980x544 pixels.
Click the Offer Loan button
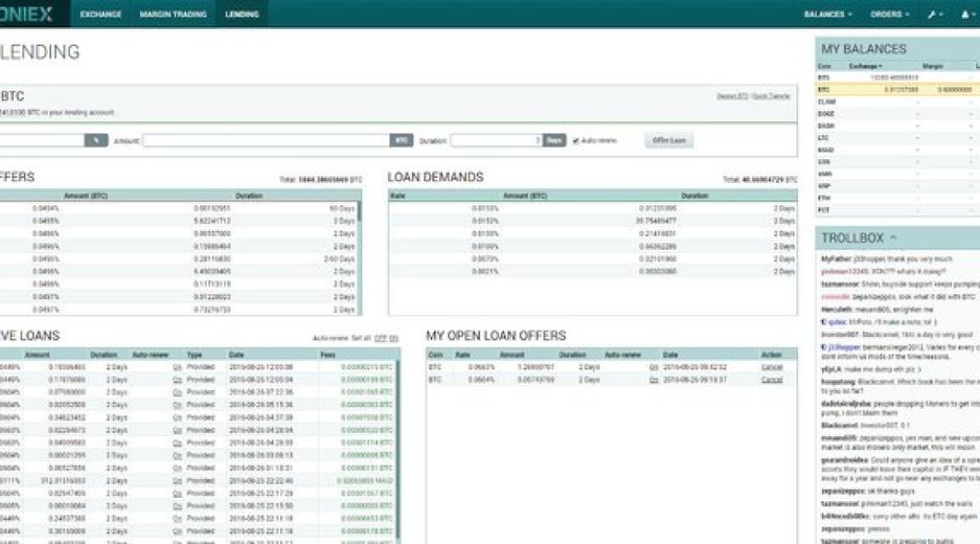click(x=667, y=140)
